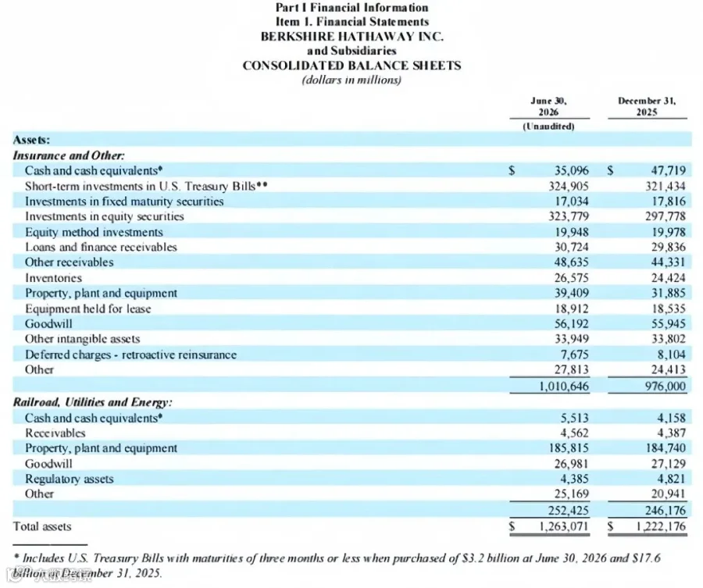Click 'Loans and finance receivables' label
The height and width of the screenshot is (588, 703).
101,247
